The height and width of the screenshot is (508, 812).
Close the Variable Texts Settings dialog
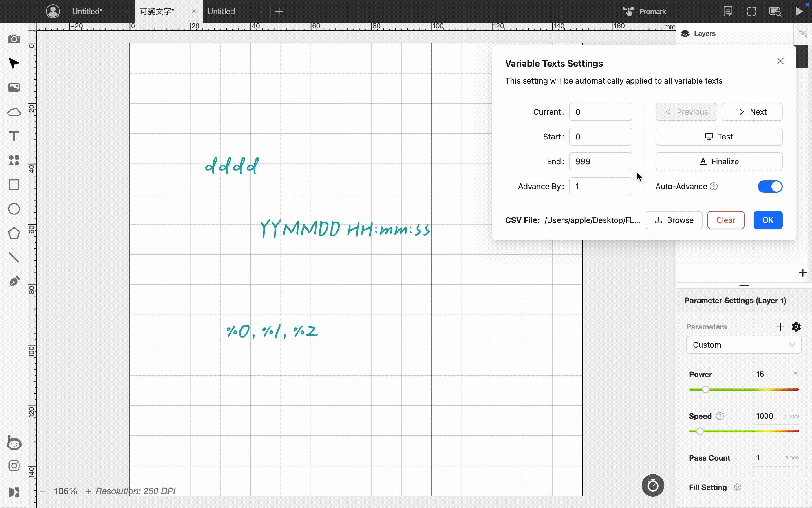point(780,61)
